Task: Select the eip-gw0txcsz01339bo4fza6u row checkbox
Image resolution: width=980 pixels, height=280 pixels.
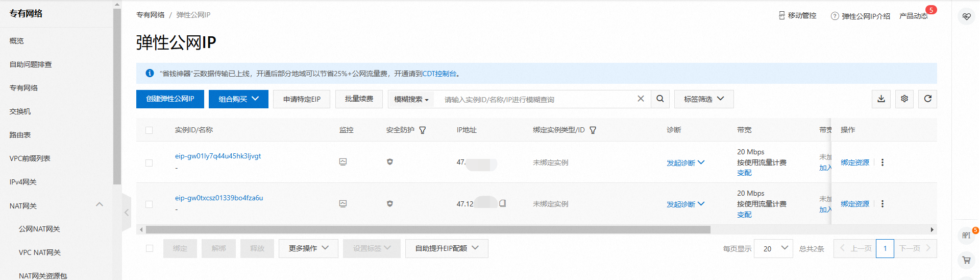Action: click(x=149, y=204)
